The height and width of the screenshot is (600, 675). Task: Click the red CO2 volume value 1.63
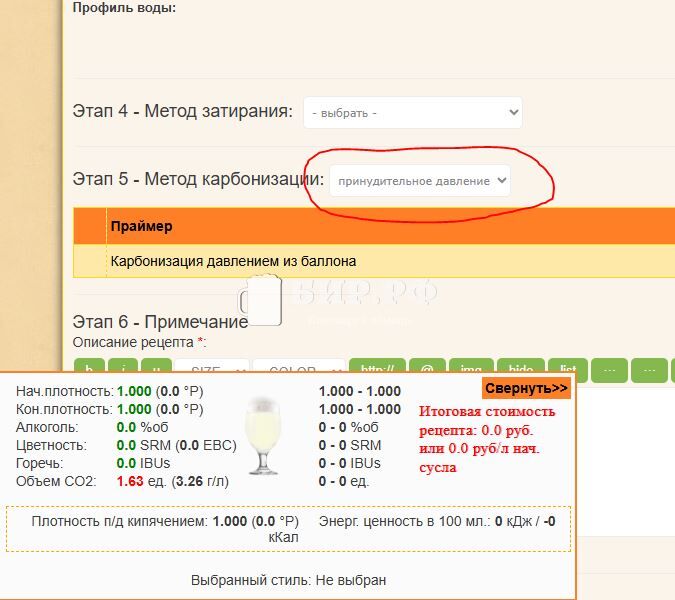(130, 482)
